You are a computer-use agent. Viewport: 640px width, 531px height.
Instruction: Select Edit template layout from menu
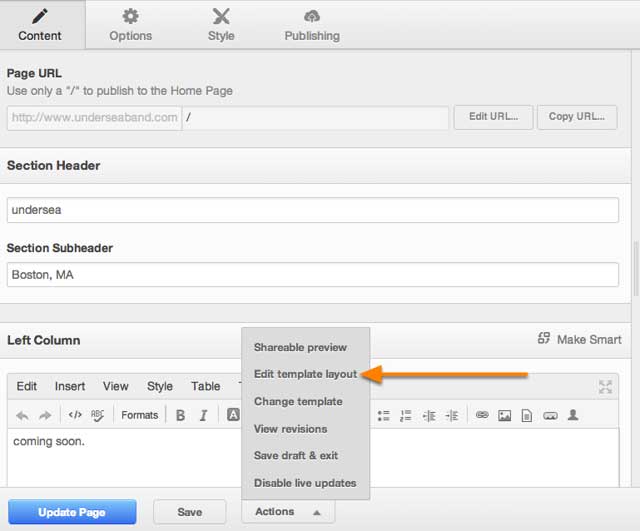(x=305, y=374)
